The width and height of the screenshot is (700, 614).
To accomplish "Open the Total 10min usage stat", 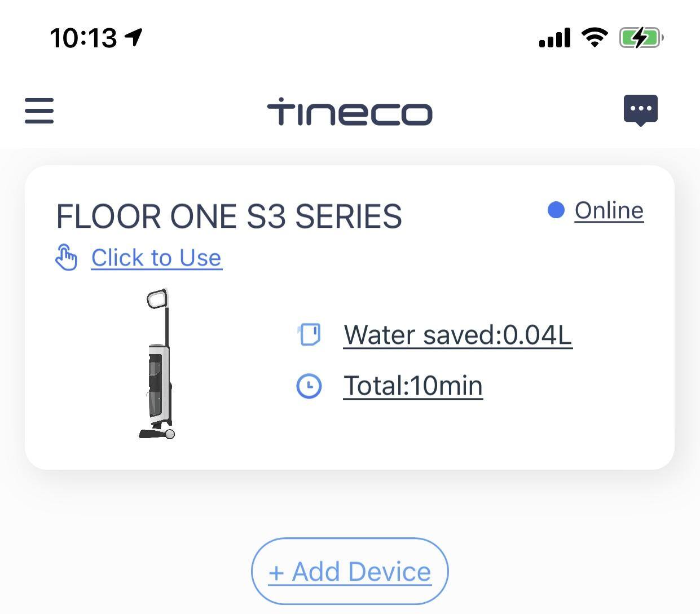I will coord(413,386).
